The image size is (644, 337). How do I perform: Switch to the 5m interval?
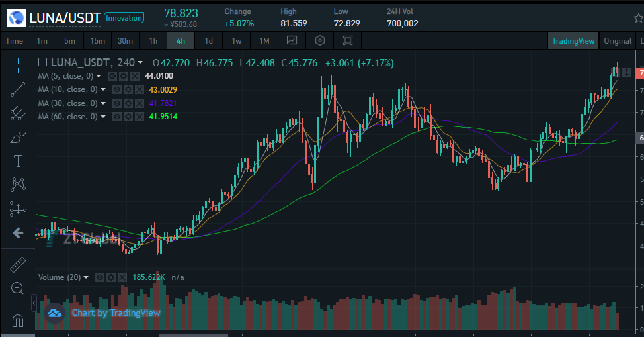click(x=69, y=41)
